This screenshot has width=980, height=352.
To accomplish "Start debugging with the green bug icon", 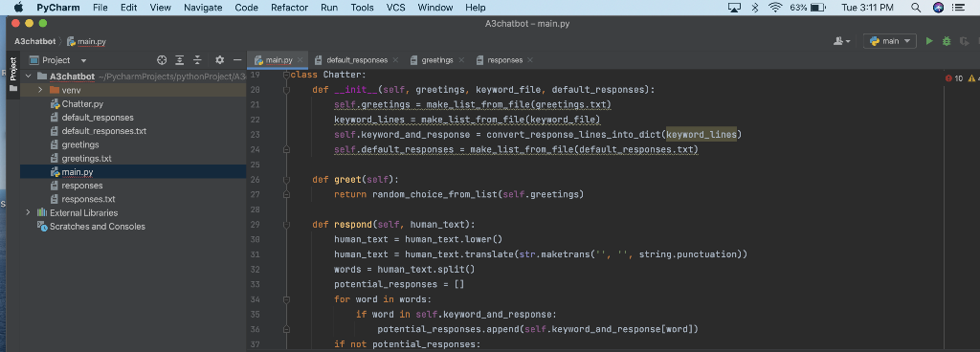I will (947, 41).
